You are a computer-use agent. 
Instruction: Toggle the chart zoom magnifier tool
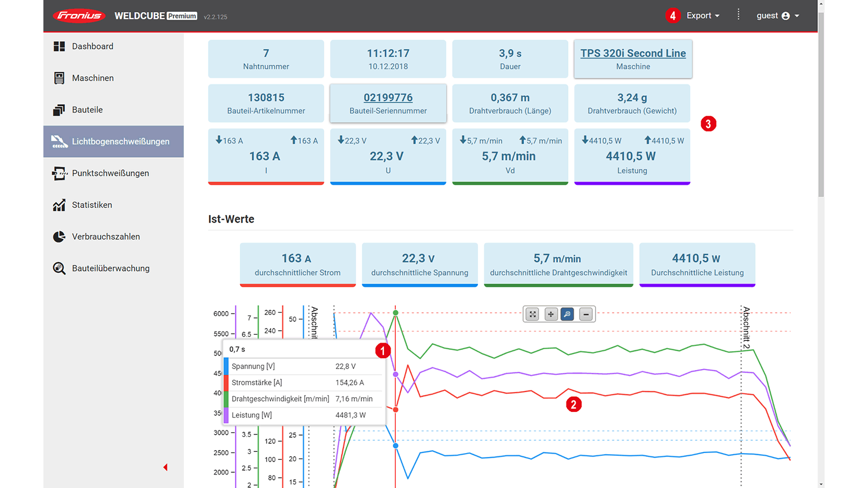tap(568, 314)
